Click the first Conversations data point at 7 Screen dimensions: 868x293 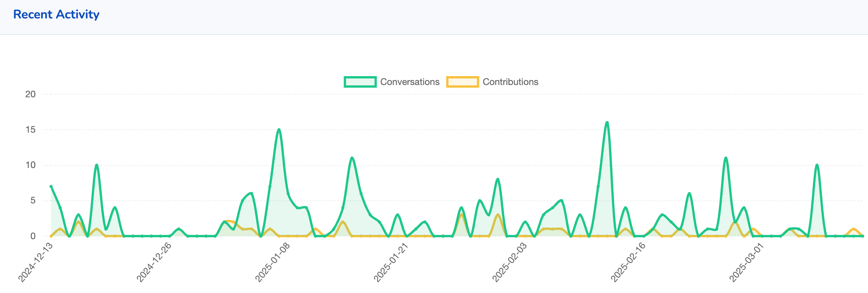pyautogui.click(x=51, y=186)
